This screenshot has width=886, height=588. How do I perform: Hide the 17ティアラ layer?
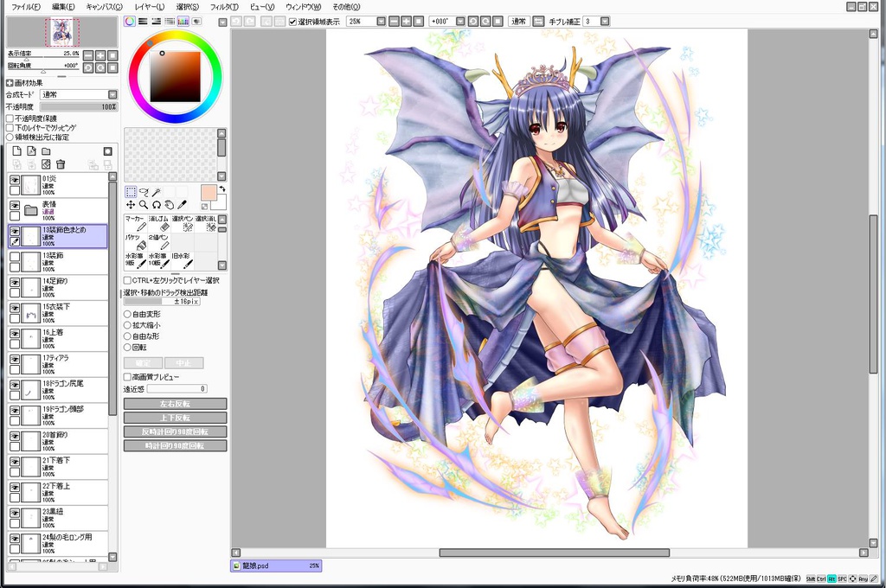15,359
